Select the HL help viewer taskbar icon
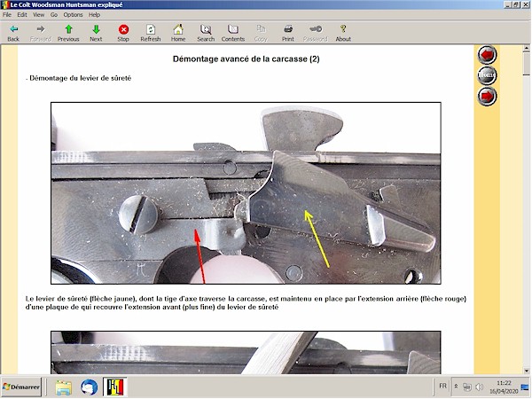Viewport: 532px width, 399px height. tap(115, 387)
